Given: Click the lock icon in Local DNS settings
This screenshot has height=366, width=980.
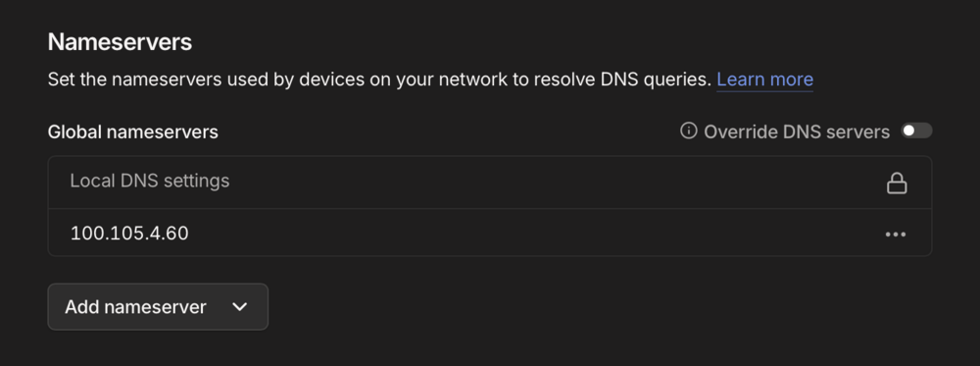Looking at the screenshot, I should pos(897,183).
